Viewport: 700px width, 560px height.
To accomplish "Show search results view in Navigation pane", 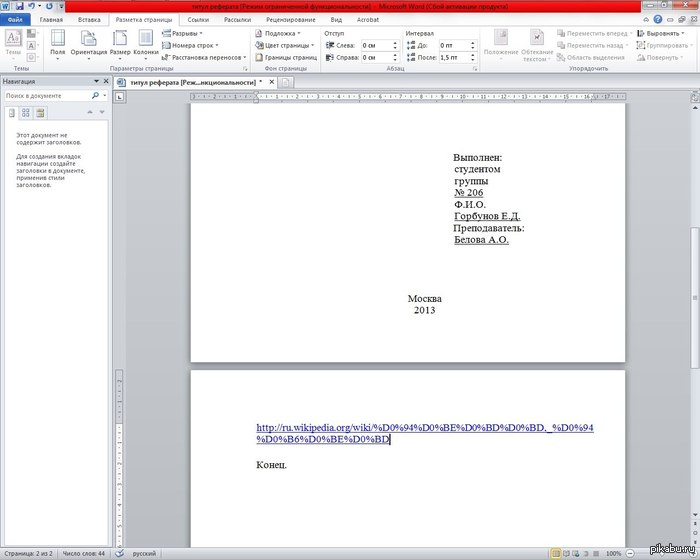I will point(40,113).
